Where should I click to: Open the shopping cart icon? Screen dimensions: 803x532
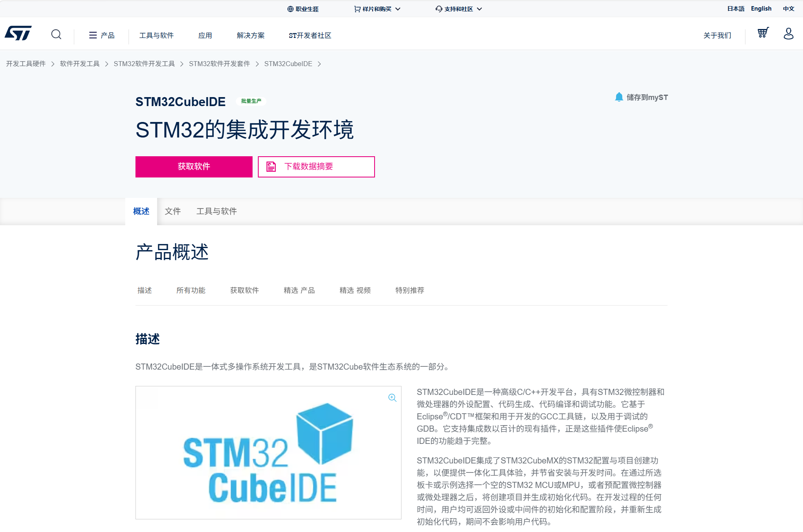click(x=763, y=33)
